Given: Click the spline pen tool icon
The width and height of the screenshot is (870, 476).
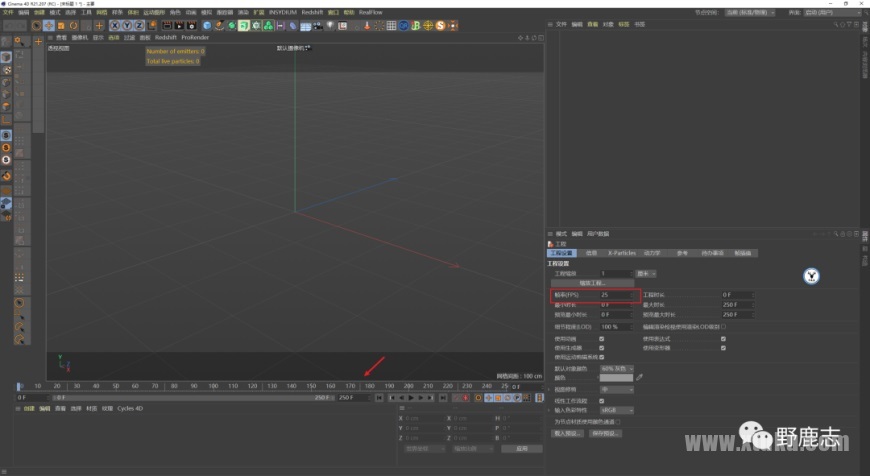Looking at the screenshot, I should pos(219,26).
